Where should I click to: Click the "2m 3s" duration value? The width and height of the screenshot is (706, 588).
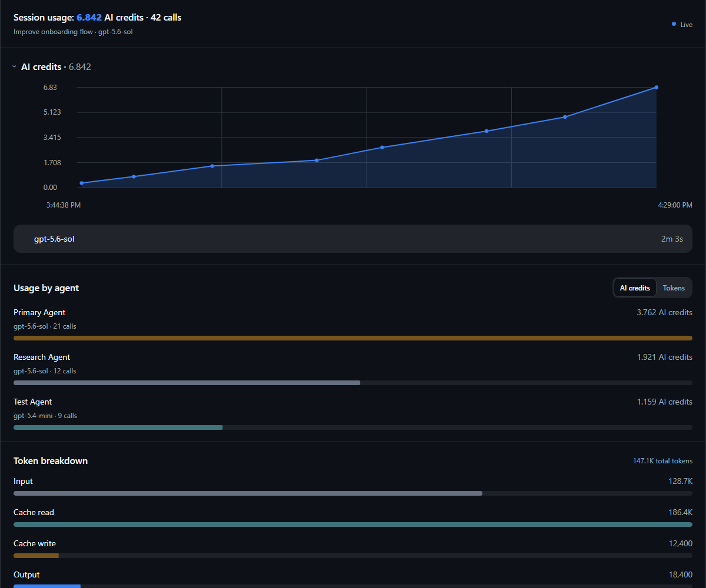672,239
